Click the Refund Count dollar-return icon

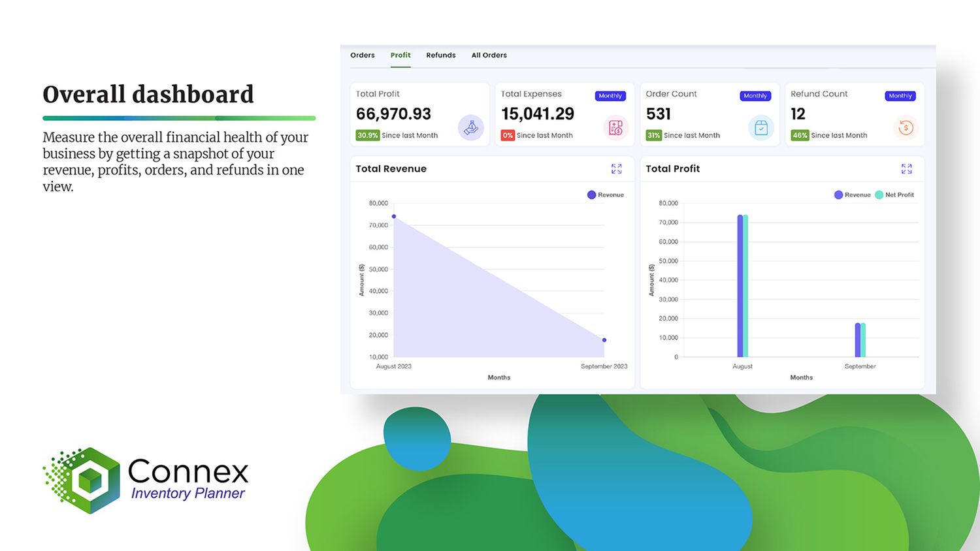point(906,127)
